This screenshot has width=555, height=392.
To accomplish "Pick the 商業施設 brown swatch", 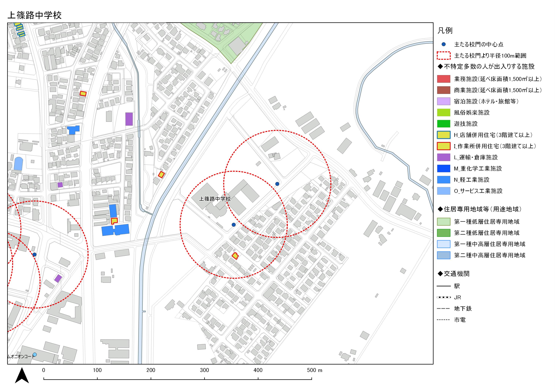I will click(x=444, y=90).
